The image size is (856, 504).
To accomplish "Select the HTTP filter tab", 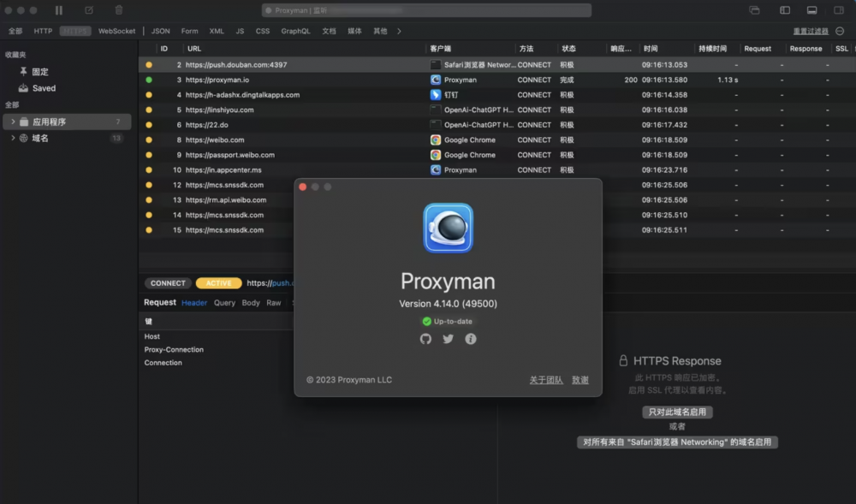I will coord(43,31).
